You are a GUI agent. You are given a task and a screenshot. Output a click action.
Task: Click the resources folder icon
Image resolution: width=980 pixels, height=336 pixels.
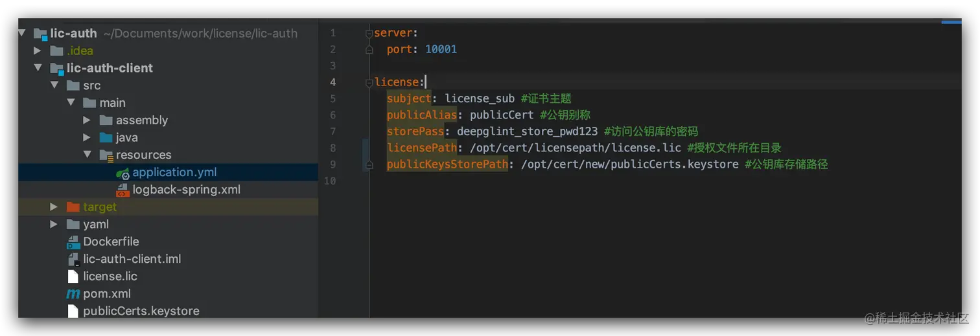pos(107,155)
